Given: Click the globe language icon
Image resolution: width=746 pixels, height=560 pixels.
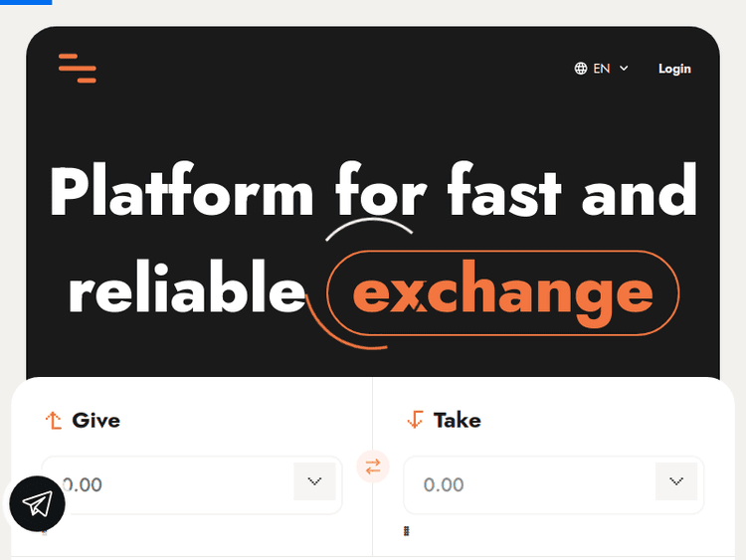Looking at the screenshot, I should coord(581,69).
